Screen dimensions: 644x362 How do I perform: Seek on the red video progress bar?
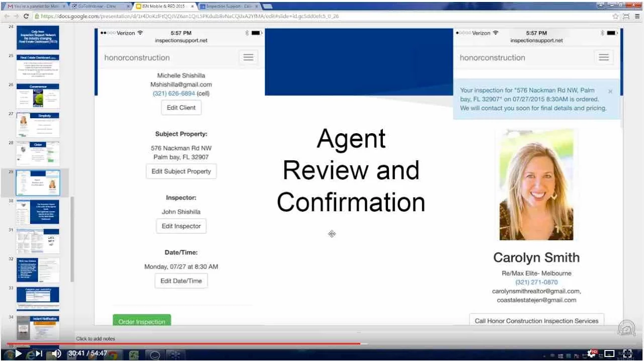click(x=184, y=344)
